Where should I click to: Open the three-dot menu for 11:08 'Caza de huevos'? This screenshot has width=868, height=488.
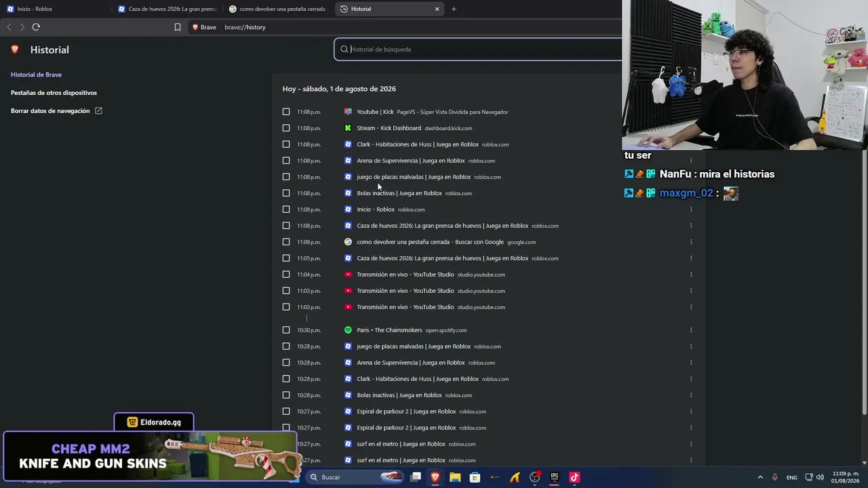691,226
